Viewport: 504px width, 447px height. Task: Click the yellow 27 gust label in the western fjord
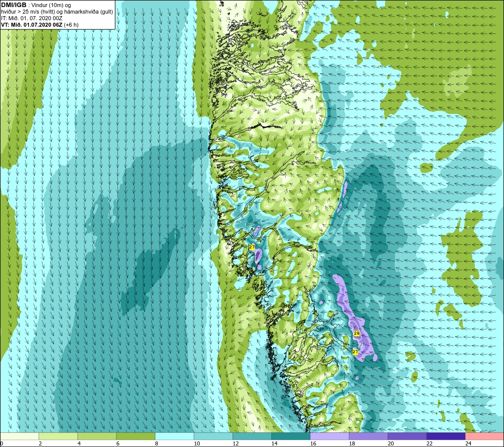252,247
